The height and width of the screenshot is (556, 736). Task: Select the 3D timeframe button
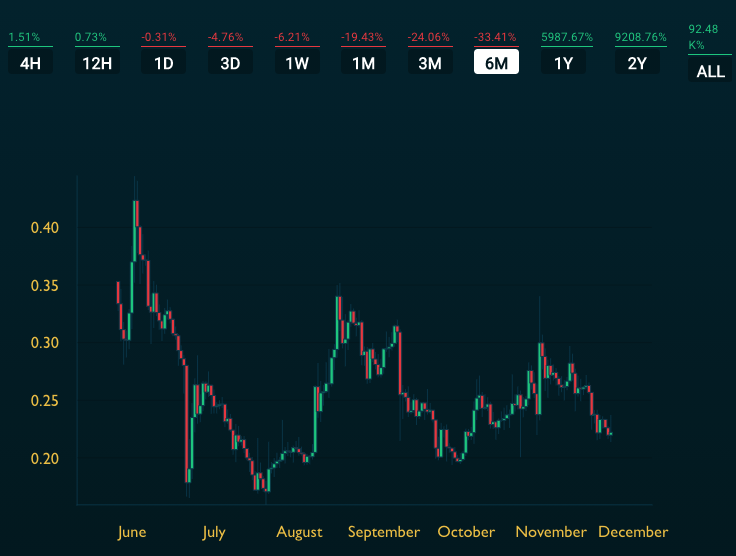[x=230, y=63]
